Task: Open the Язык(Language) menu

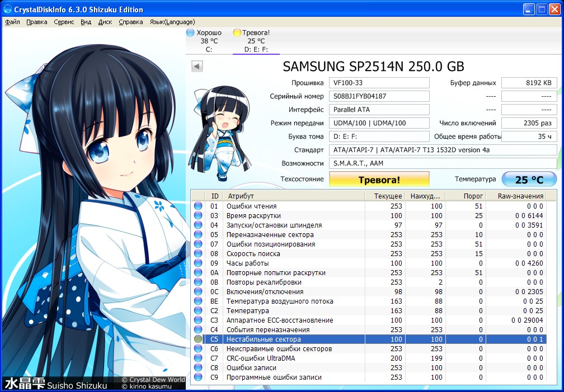Action: tap(172, 22)
